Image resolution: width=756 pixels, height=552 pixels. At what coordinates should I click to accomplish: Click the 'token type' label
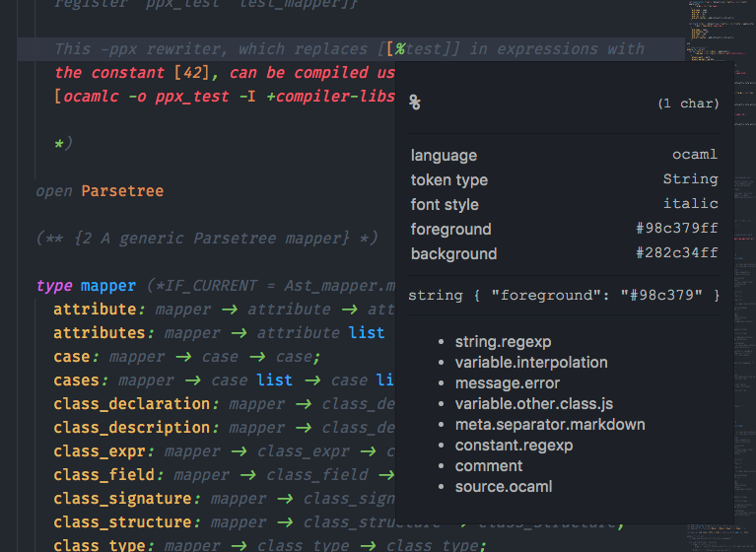click(448, 179)
